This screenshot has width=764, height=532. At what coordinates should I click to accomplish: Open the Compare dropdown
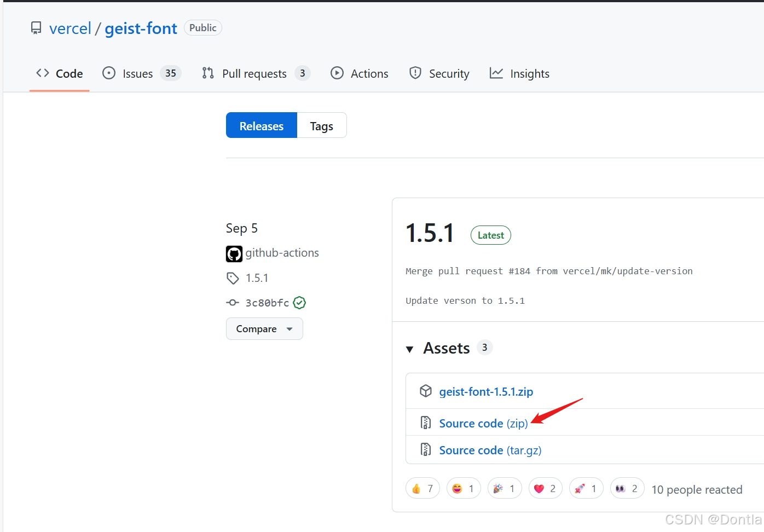pos(264,329)
